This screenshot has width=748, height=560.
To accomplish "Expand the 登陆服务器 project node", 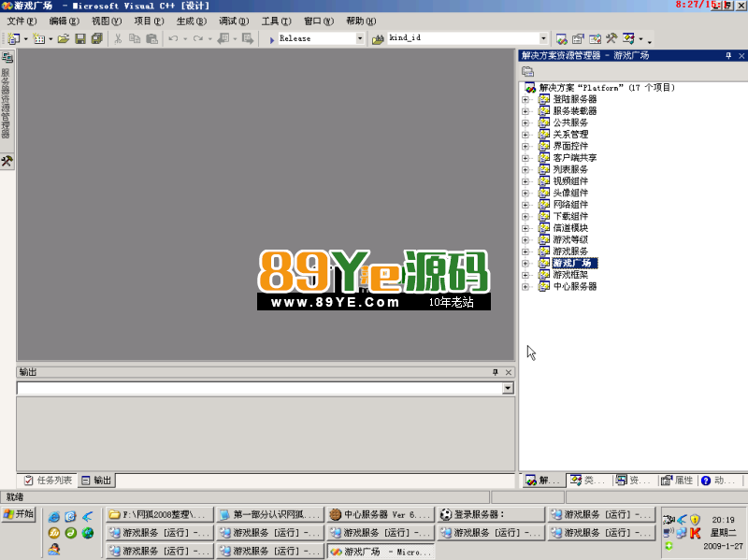I will (x=525, y=100).
